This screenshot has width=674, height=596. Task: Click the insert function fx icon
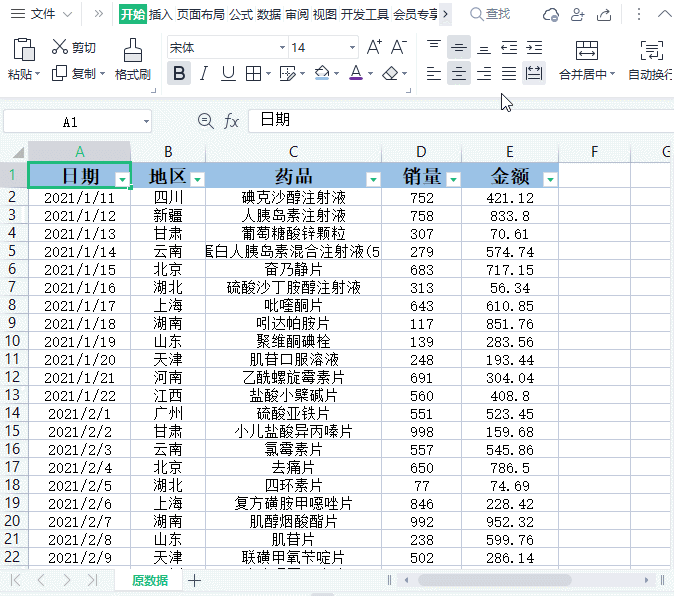click(x=231, y=121)
